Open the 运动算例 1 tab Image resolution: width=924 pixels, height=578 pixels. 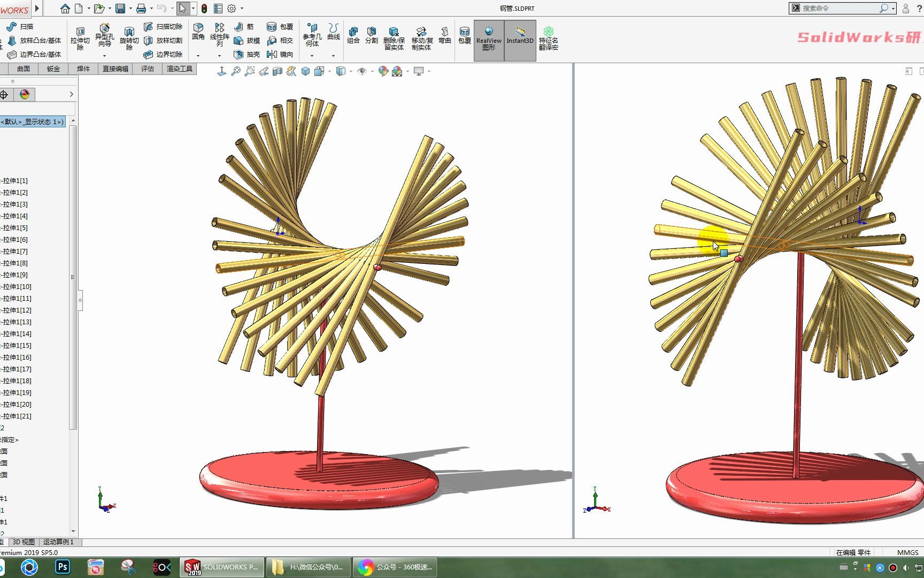59,542
